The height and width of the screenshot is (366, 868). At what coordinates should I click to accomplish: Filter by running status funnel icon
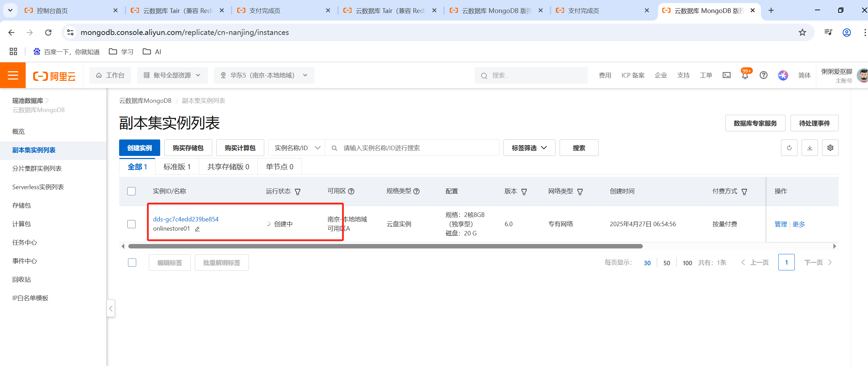[x=298, y=192]
